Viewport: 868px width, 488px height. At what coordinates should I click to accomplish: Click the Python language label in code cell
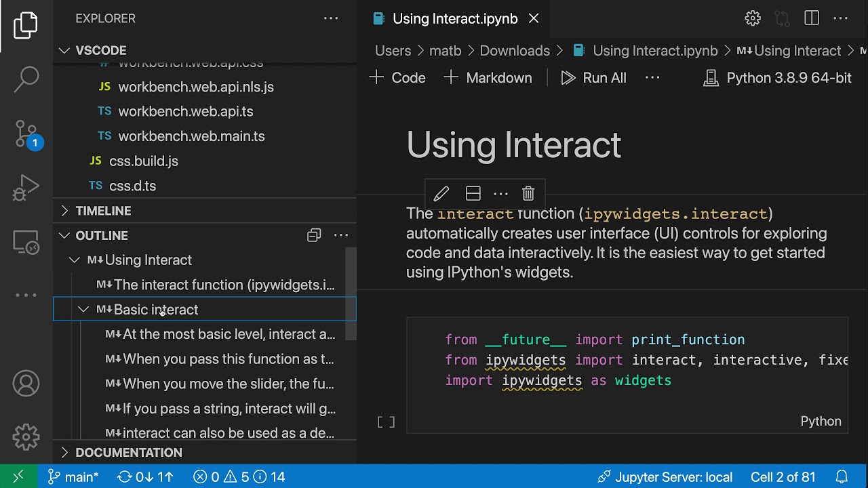(x=821, y=422)
